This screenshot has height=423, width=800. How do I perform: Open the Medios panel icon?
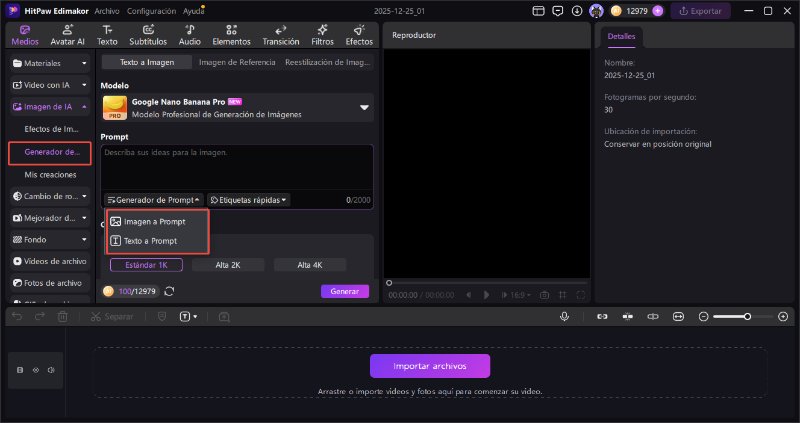pos(25,30)
